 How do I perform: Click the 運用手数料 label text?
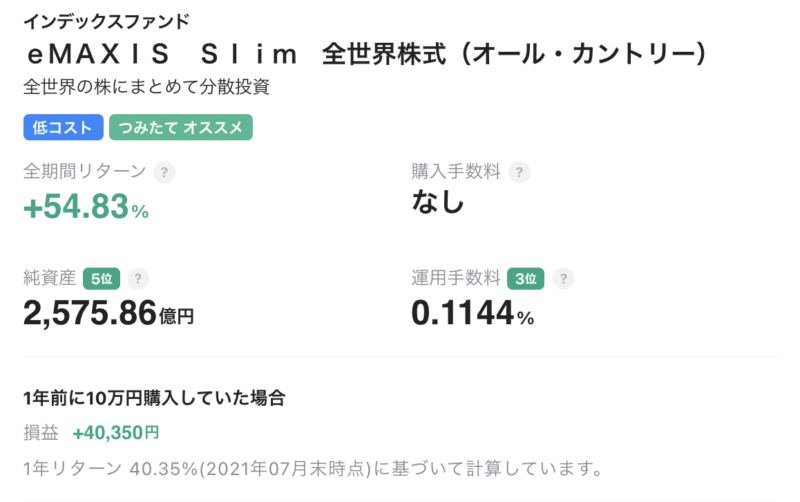[456, 278]
